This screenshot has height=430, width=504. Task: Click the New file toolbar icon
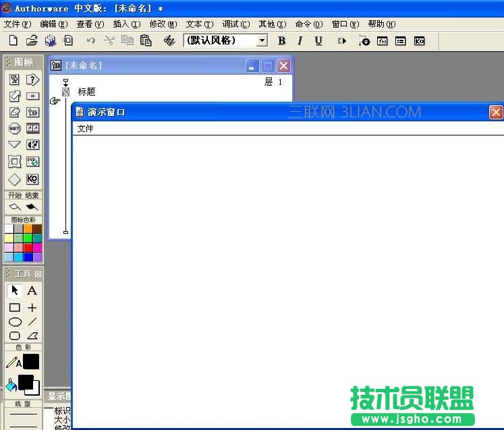pyautogui.click(x=13, y=41)
